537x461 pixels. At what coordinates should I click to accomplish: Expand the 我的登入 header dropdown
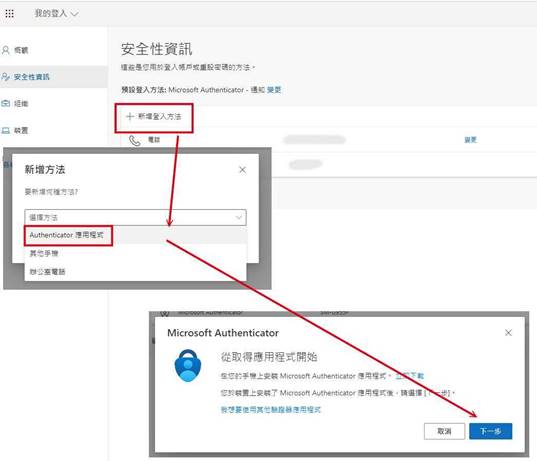[56, 14]
